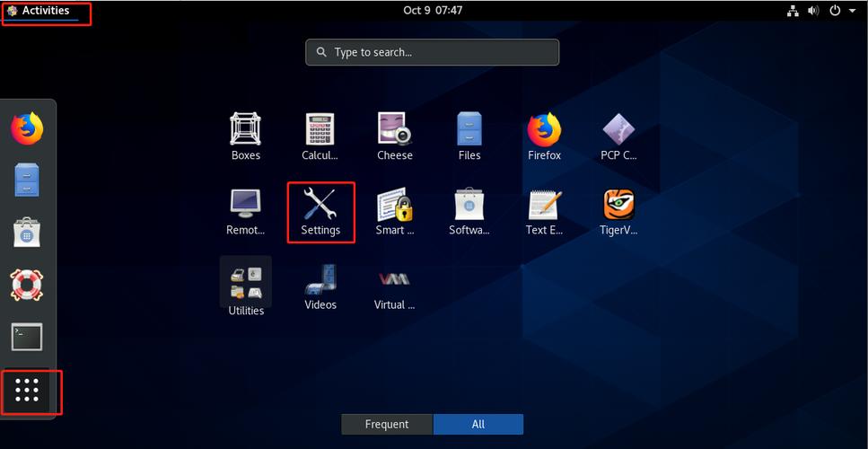The width and height of the screenshot is (868, 449).
Task: Click the Type to search field
Action: [433, 52]
